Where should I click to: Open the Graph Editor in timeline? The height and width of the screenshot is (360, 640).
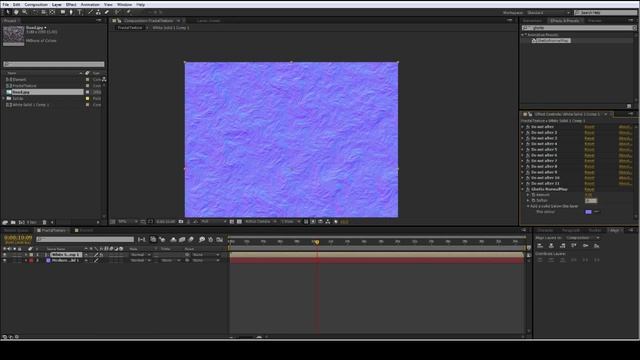click(x=220, y=240)
